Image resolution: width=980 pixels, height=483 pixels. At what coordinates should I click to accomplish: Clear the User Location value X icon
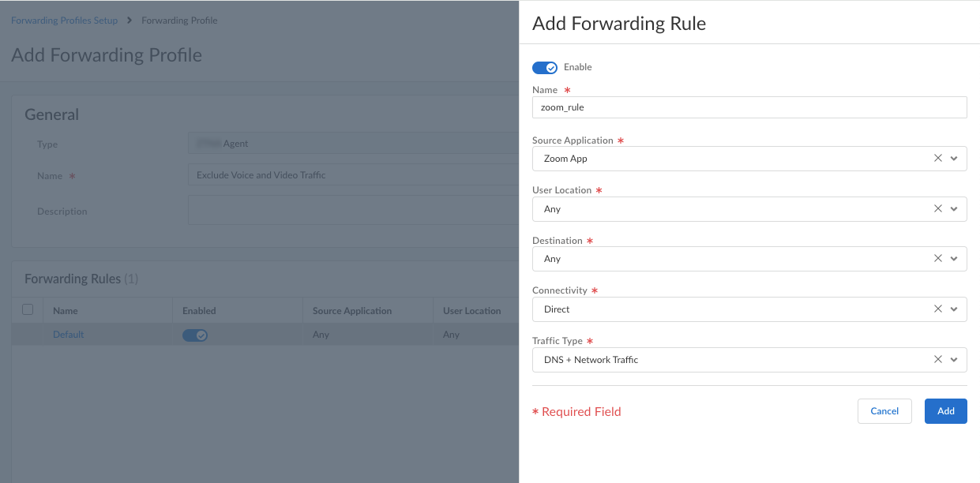coord(938,209)
